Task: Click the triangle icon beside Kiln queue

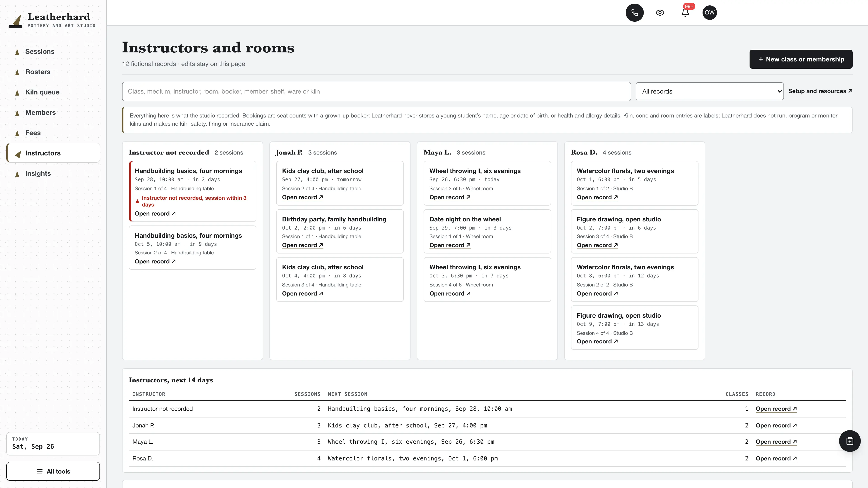Action: coord(17,93)
